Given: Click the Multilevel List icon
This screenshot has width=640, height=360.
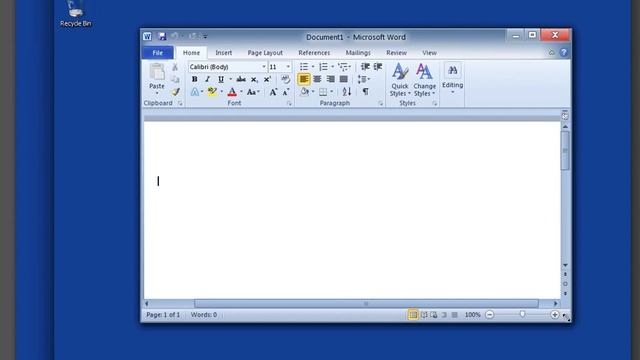Looking at the screenshot, I should [343, 67].
